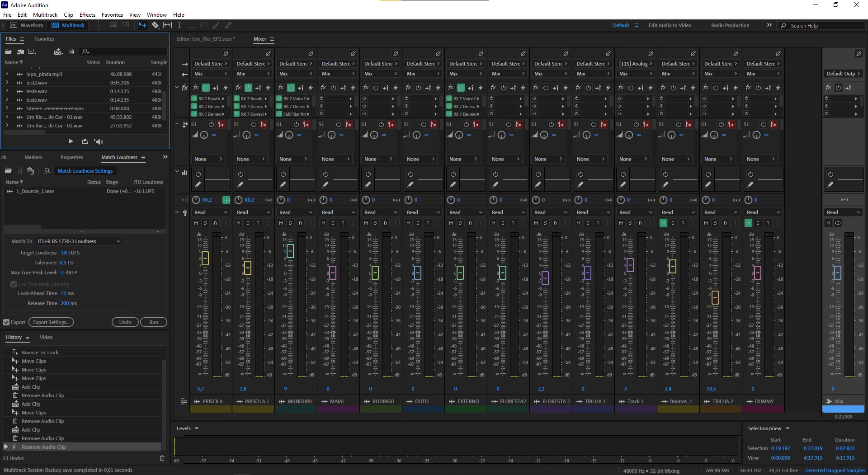This screenshot has height=475, width=868.
Task: Enable the Export checkbox
Action: (6, 322)
